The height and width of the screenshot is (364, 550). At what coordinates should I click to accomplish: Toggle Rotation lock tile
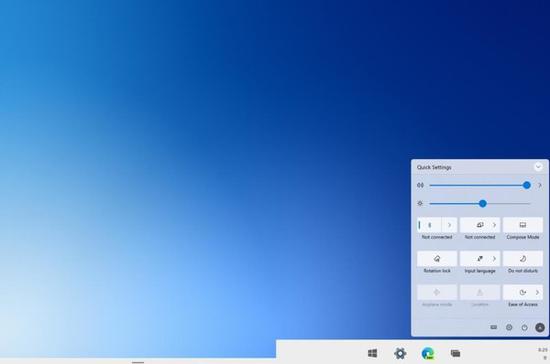pyautogui.click(x=437, y=259)
